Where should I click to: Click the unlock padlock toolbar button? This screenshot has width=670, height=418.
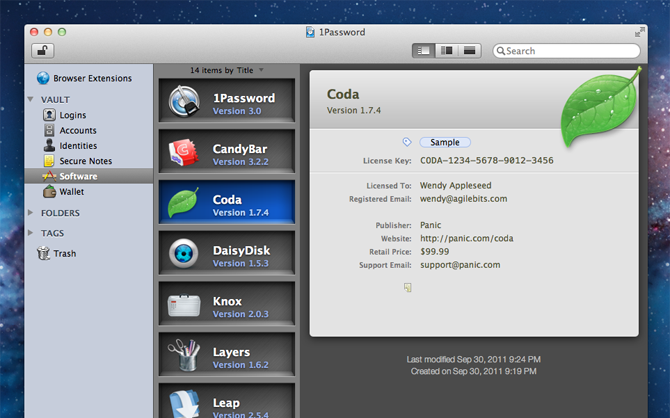(x=42, y=51)
